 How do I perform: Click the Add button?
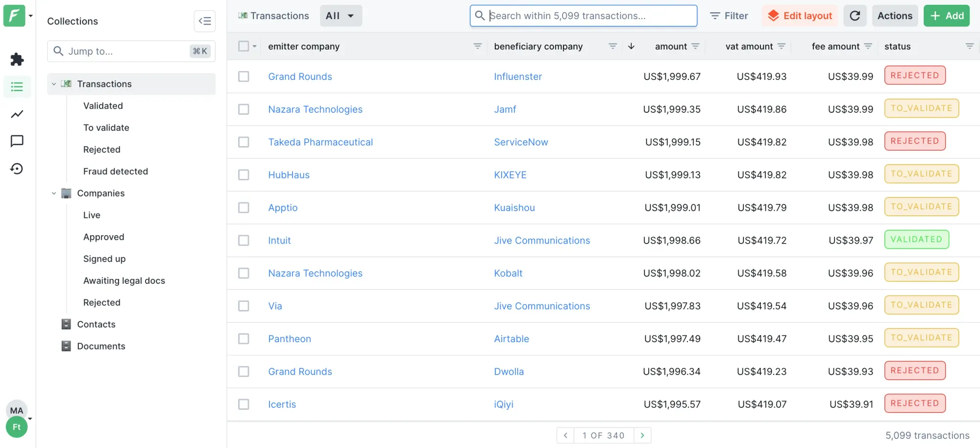click(947, 16)
